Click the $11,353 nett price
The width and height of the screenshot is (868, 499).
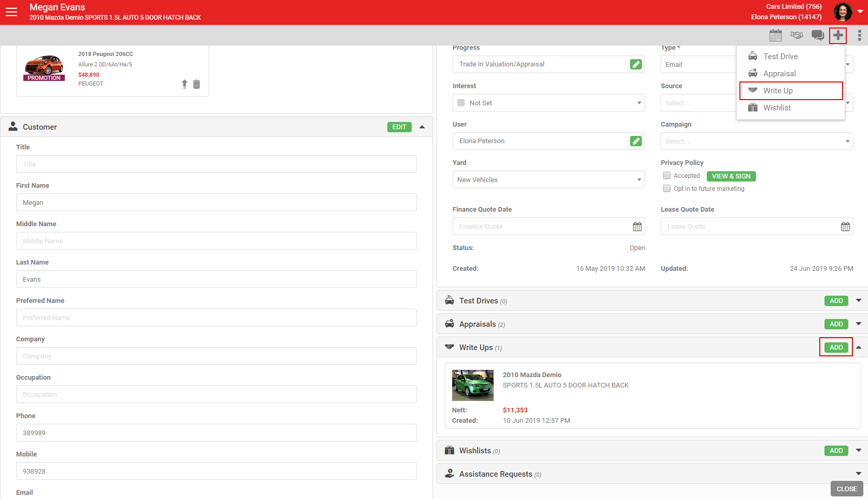pyautogui.click(x=515, y=410)
